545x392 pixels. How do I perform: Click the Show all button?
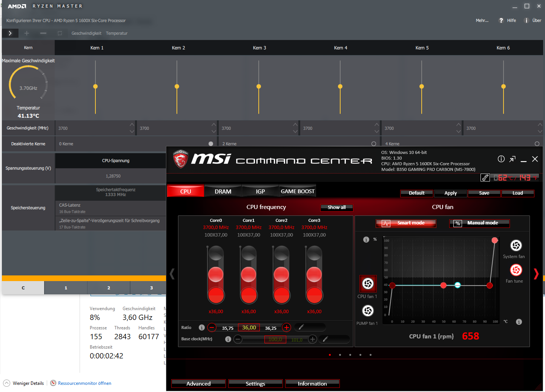tap(336, 208)
